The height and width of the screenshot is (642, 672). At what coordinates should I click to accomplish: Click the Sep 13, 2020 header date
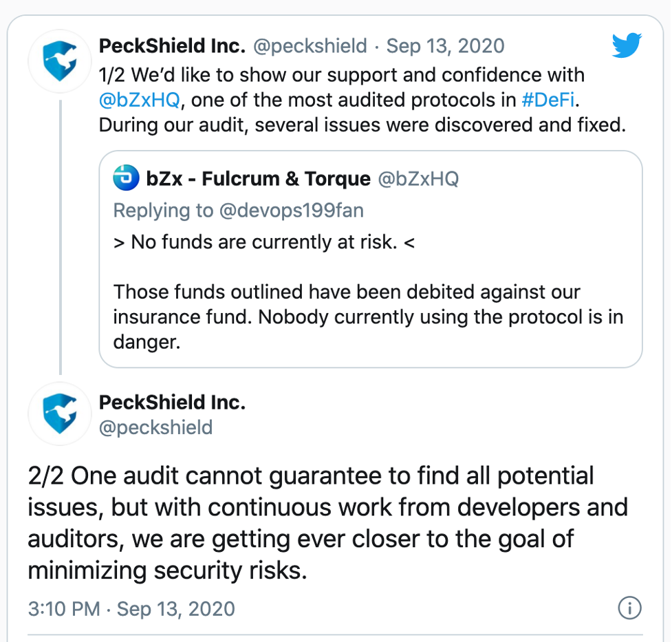(445, 46)
